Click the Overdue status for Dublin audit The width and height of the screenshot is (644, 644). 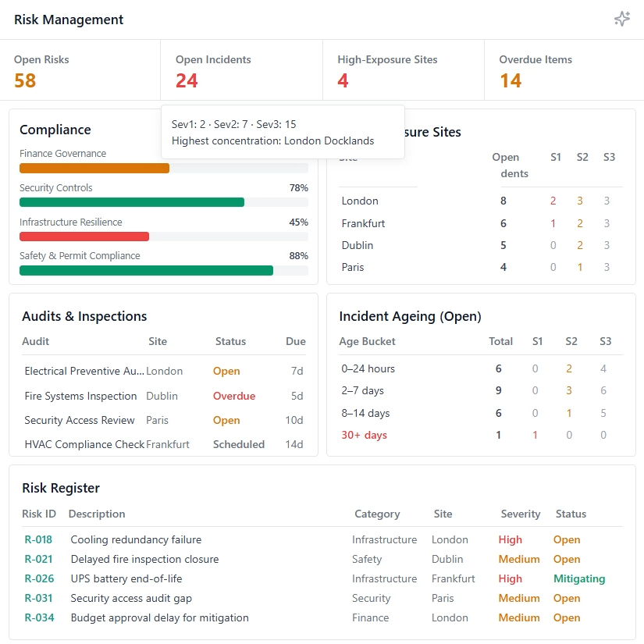[234, 396]
